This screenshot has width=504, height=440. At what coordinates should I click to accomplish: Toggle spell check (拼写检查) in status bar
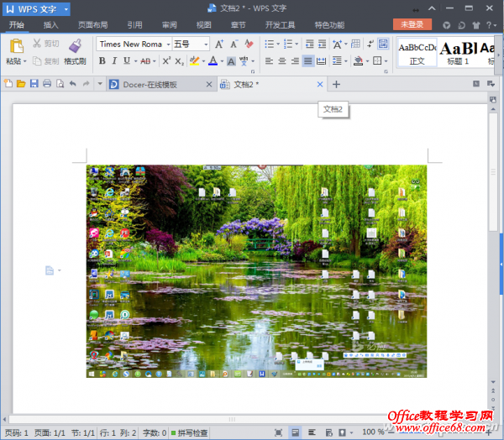189,432
